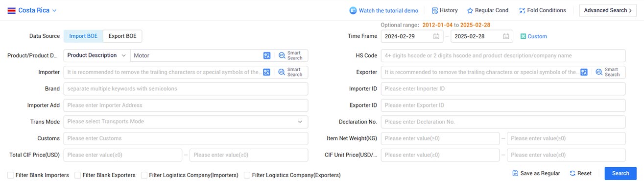
Task: Click the translate icon in Product Description field
Action: (266, 55)
